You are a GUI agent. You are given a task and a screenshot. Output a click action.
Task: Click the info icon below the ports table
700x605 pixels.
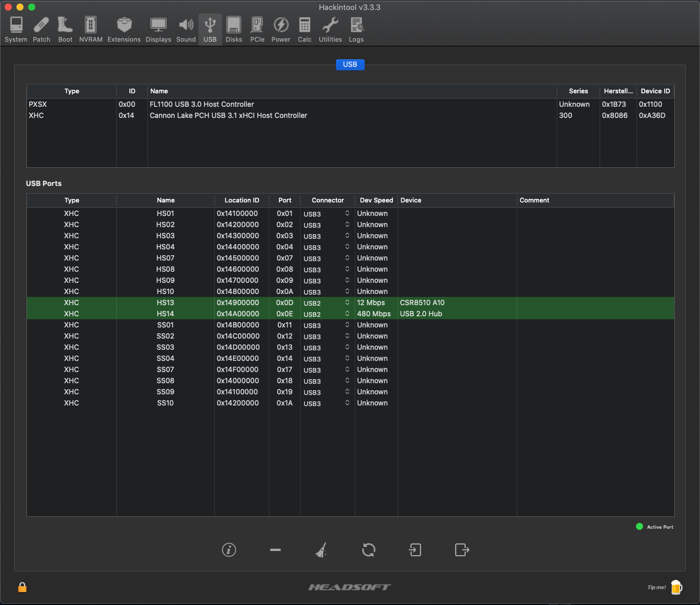click(x=229, y=550)
